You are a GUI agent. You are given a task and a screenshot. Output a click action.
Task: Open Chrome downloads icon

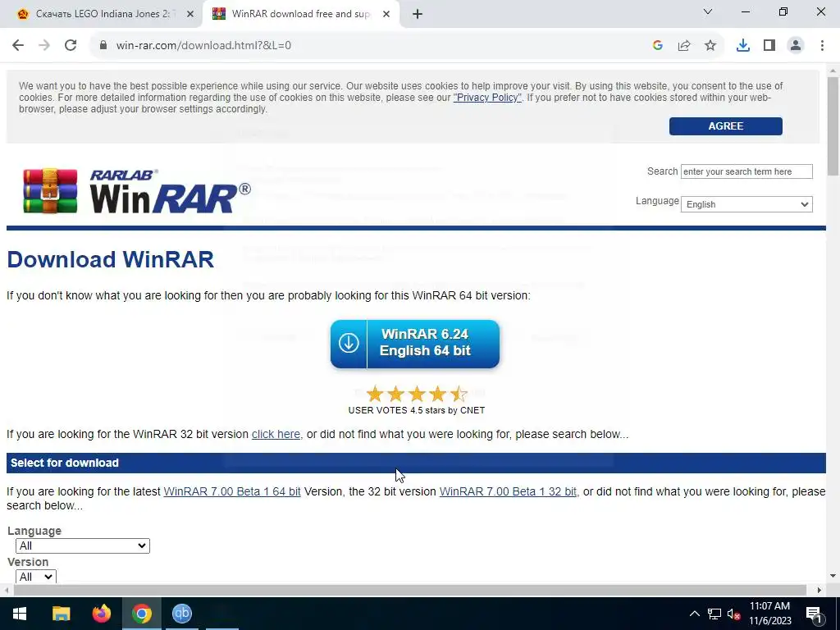743,46
